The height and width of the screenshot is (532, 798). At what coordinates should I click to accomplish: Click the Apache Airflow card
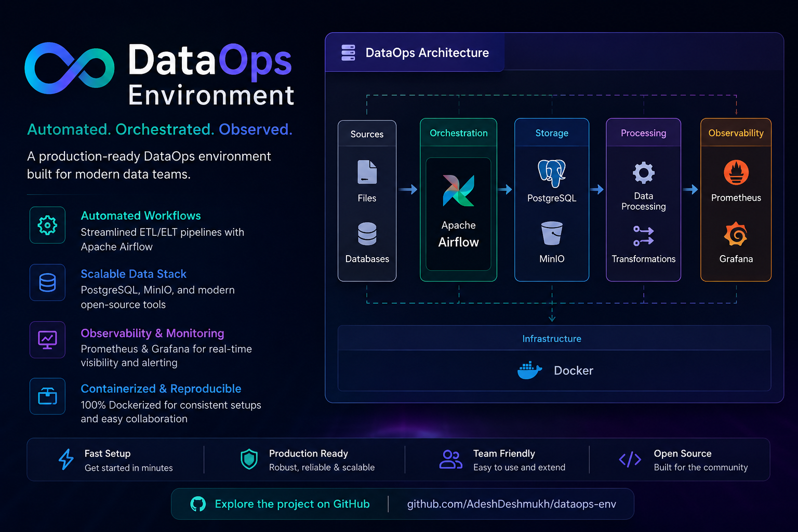tap(458, 214)
